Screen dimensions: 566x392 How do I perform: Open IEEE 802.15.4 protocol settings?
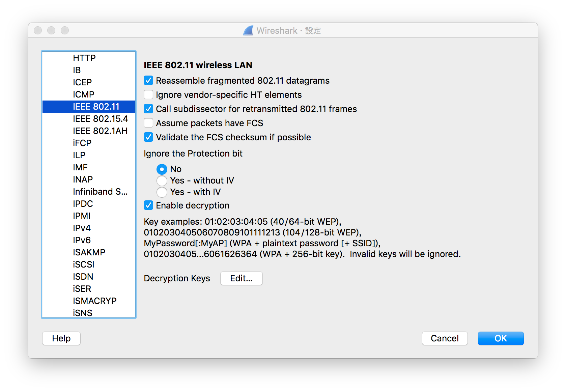point(101,119)
